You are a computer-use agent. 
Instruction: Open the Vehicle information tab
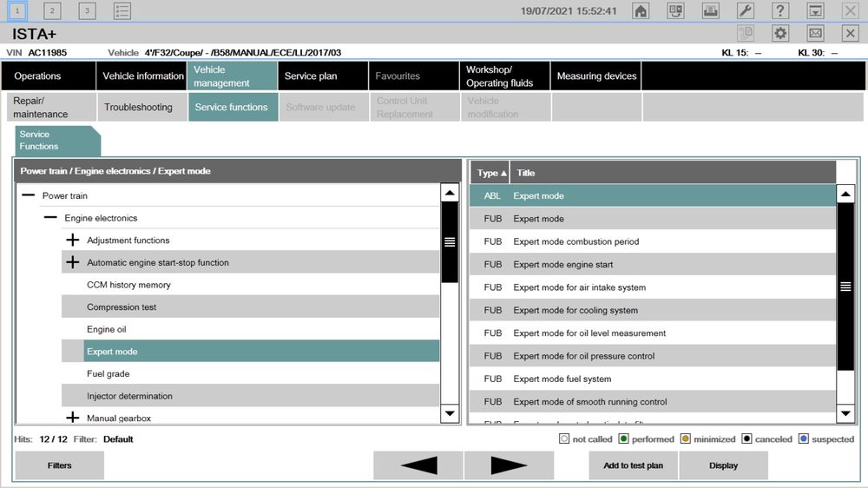tap(141, 76)
